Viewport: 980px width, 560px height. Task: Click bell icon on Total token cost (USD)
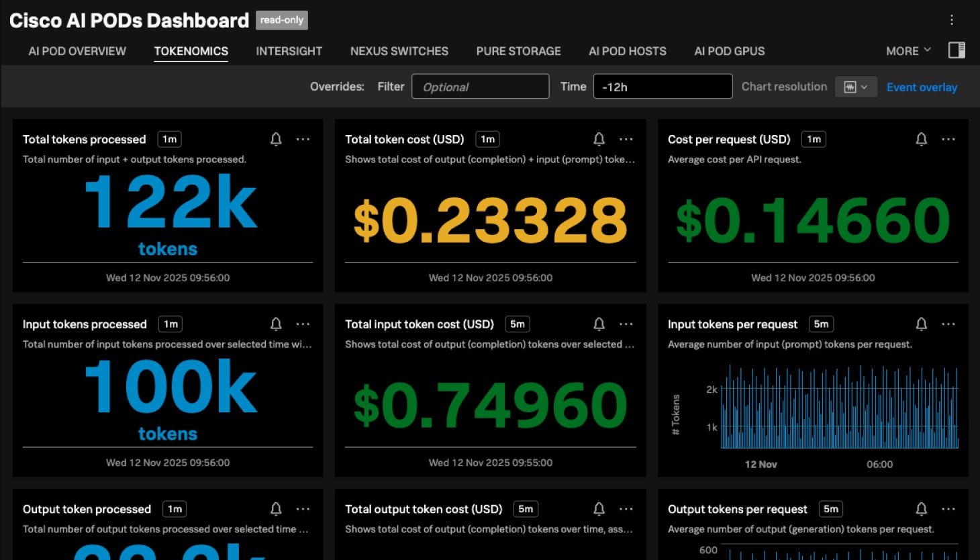[x=599, y=139]
